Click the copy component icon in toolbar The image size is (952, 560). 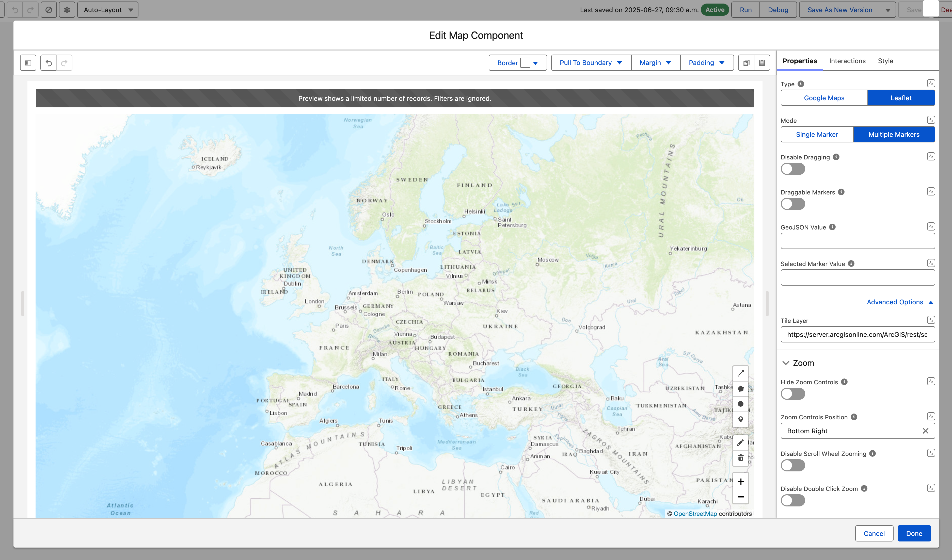[746, 63]
